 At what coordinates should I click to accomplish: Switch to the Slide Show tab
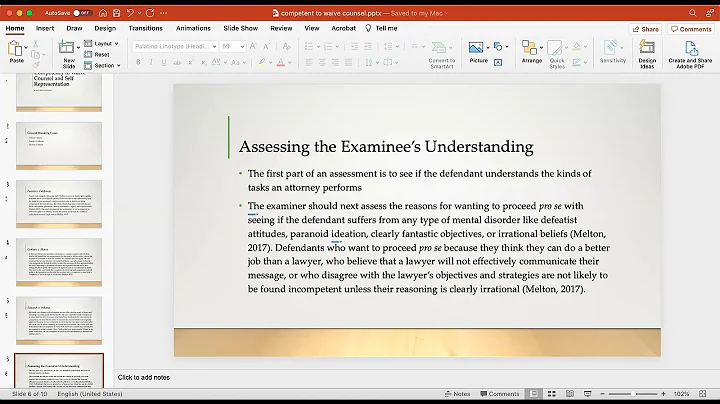click(241, 28)
